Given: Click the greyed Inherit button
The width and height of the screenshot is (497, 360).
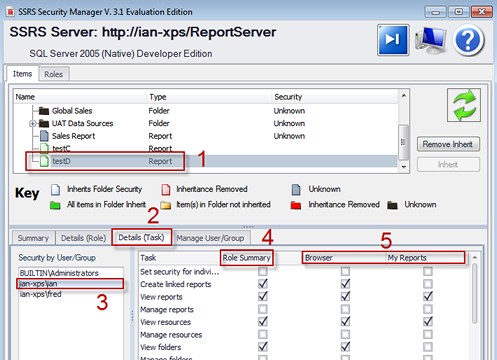Looking at the screenshot, I should click(x=448, y=164).
